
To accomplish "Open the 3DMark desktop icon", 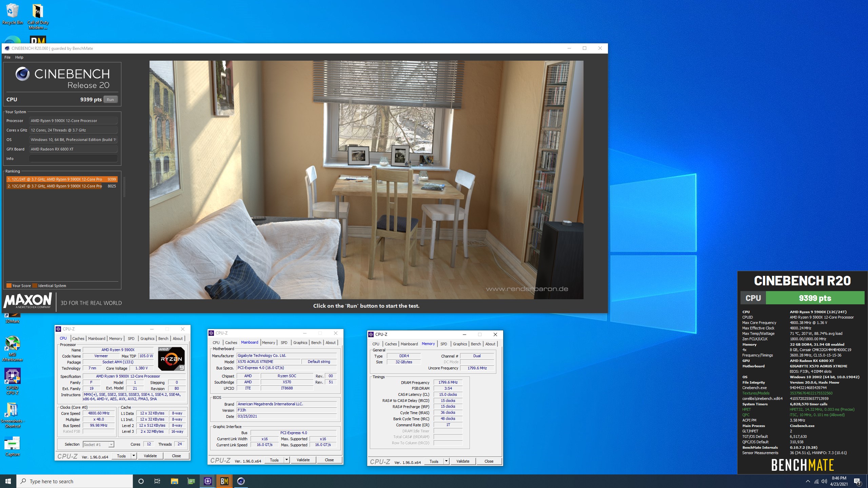I will coord(13,319).
